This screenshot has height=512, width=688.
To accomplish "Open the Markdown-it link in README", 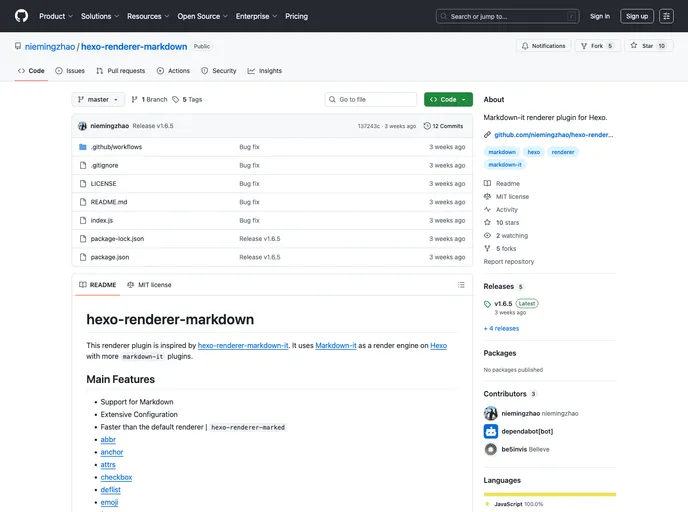I will click(x=336, y=345).
